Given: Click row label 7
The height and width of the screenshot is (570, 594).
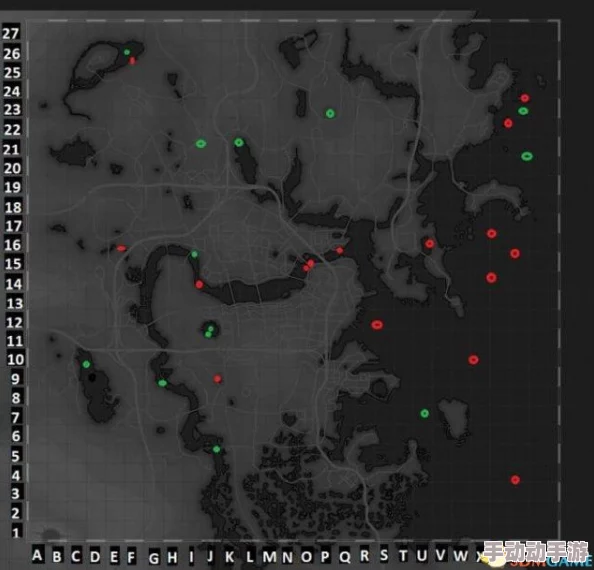Looking at the screenshot, I should [x=15, y=418].
